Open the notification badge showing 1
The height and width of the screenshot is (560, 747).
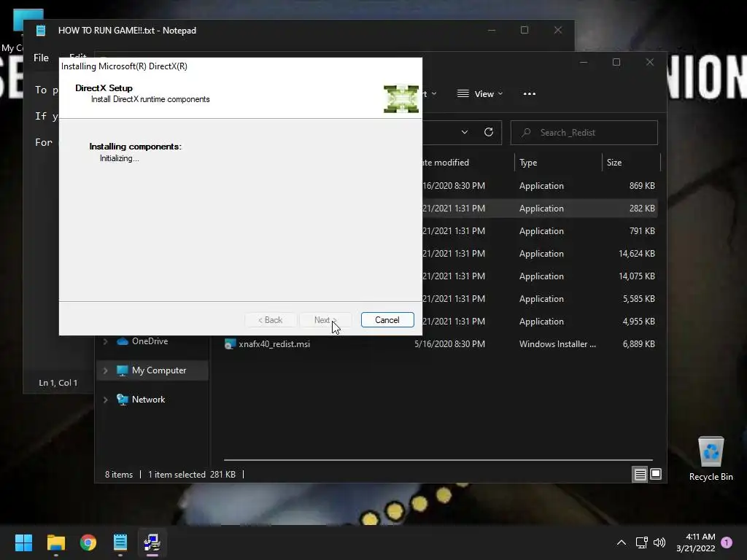[727, 542]
